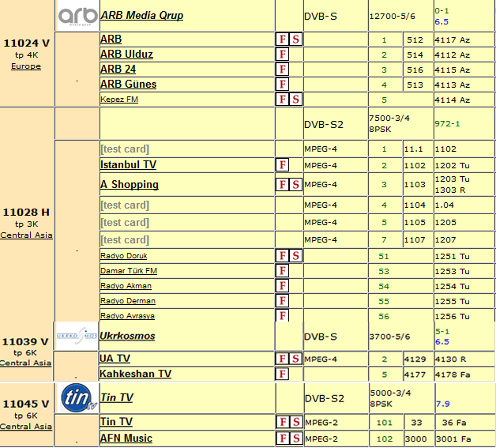Open the ARB Ulduz channel link
The image size is (496, 448).
(126, 55)
